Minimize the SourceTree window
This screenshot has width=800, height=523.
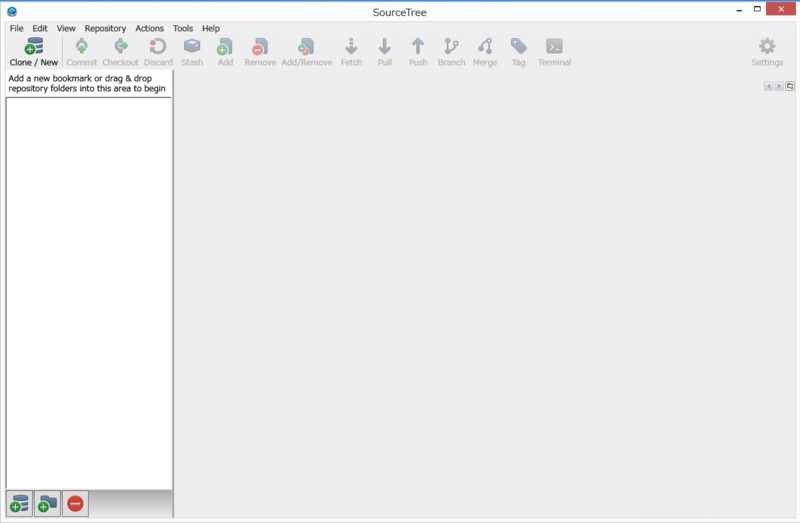pyautogui.click(x=739, y=10)
